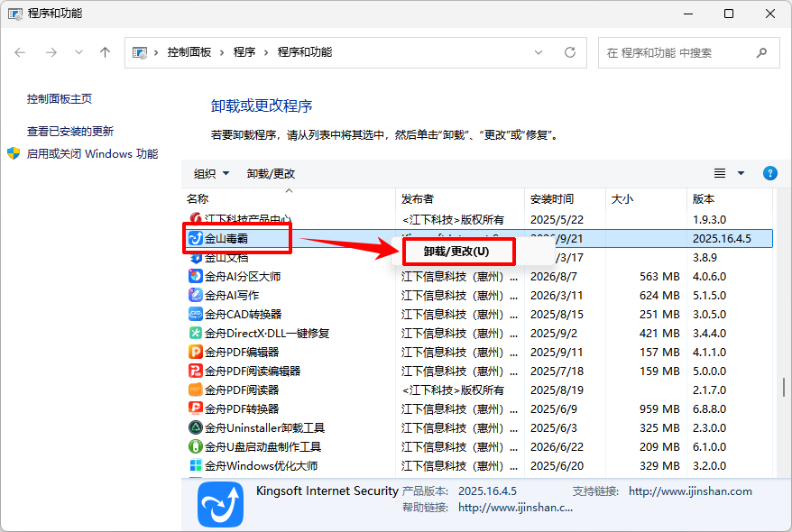The height and width of the screenshot is (532, 792).
Task: Click the 金舟Windows优化大师 icon
Action: tap(195, 465)
